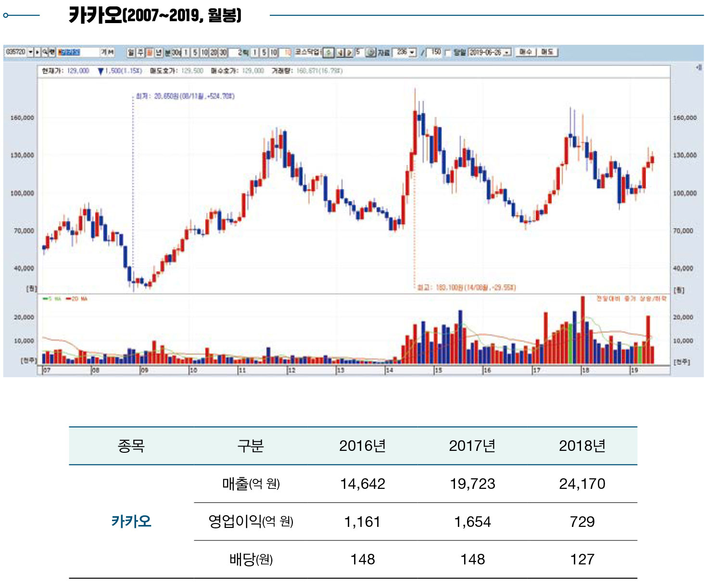Choose the 30초 interval button
The width and height of the screenshot is (707, 588).
pyautogui.click(x=176, y=52)
